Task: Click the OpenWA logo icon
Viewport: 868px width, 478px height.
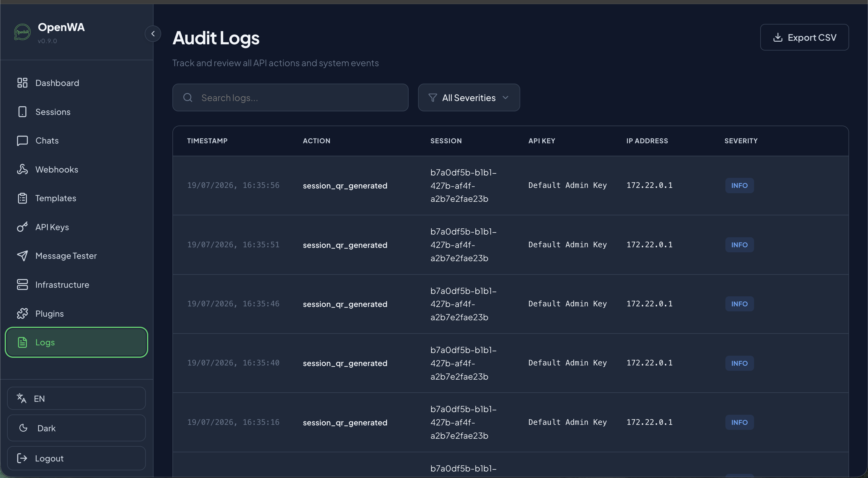Action: 22,32
